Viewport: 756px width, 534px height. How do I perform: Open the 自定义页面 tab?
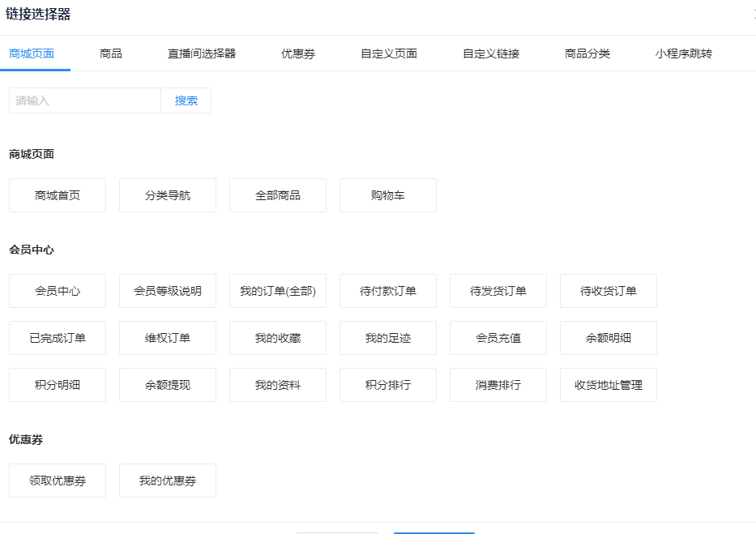[389, 53]
